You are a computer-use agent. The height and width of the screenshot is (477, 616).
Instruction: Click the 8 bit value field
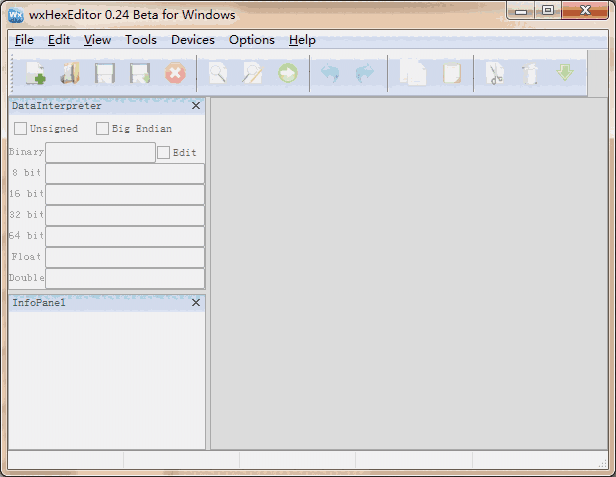tap(125, 173)
